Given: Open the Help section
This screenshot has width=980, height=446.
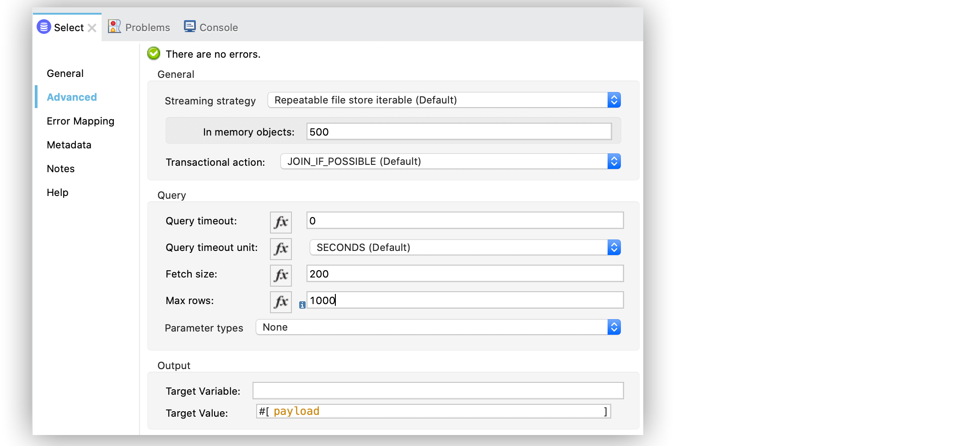Looking at the screenshot, I should (57, 192).
